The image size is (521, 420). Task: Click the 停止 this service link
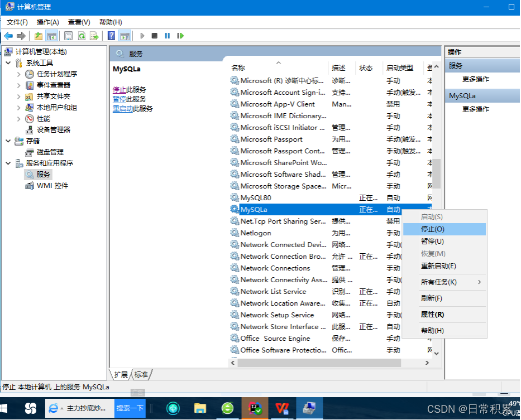[120, 90]
